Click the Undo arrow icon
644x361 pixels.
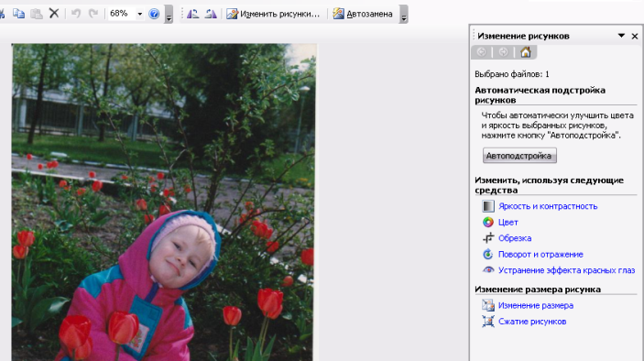(x=75, y=14)
